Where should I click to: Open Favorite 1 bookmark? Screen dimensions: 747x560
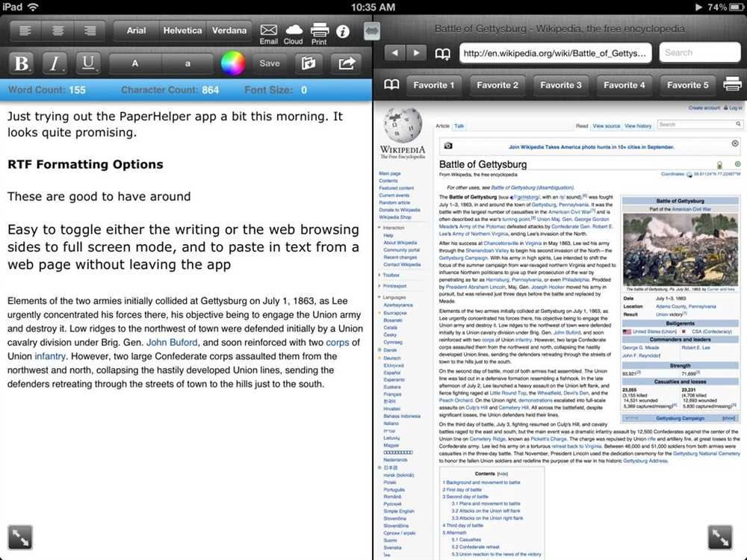pyautogui.click(x=434, y=85)
